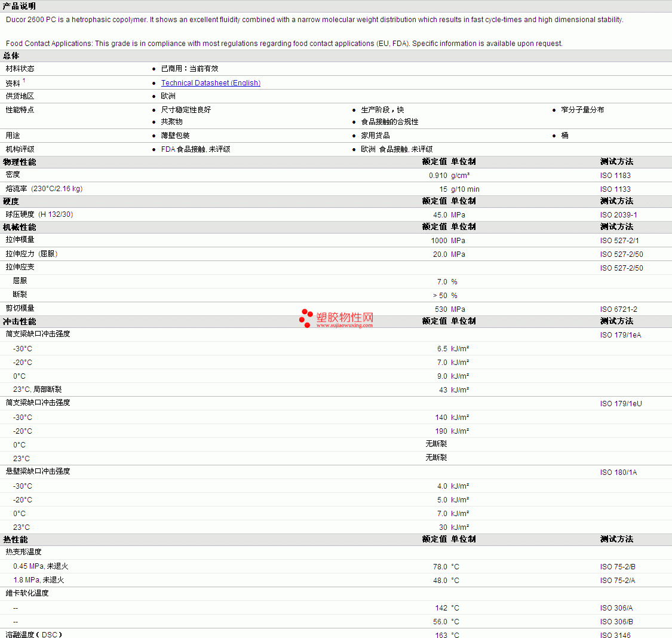Click the ISO 6721-2 test method
This screenshot has height=638, width=672.
(x=618, y=309)
